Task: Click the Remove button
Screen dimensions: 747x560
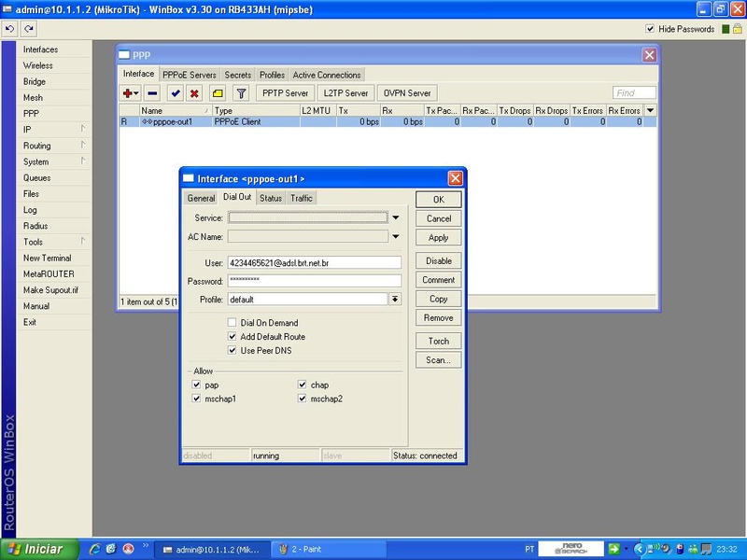Action: click(438, 318)
